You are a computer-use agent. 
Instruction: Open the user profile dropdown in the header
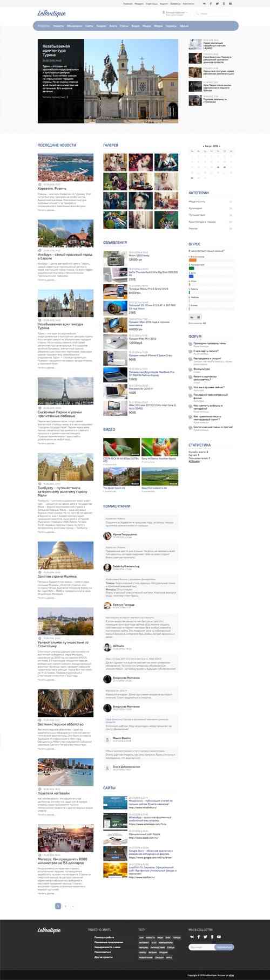175,13
